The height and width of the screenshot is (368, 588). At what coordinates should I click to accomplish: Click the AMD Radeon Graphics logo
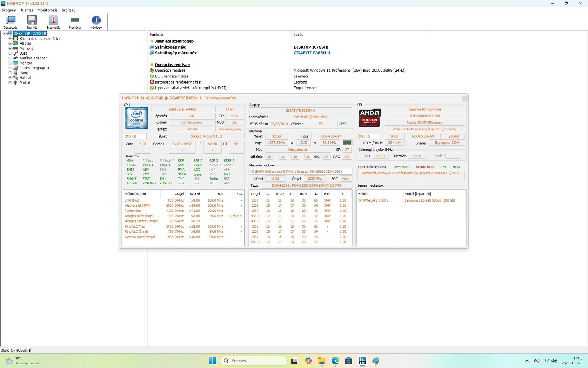(369, 118)
